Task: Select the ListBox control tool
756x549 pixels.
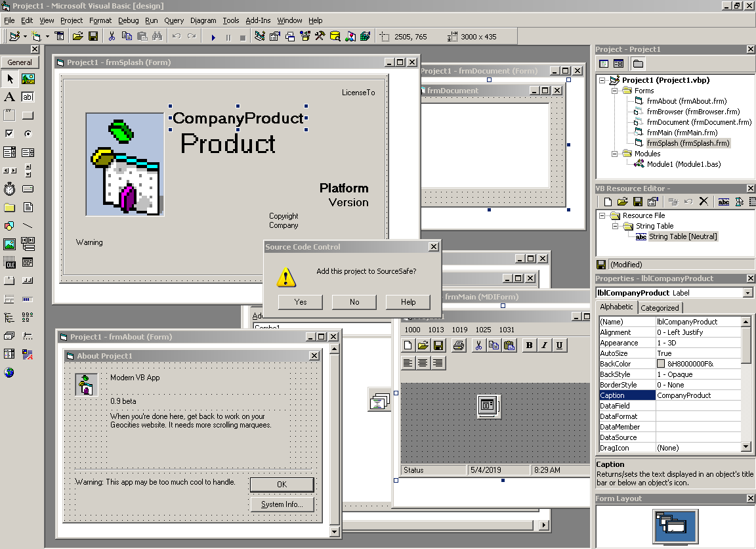Action: (28, 152)
